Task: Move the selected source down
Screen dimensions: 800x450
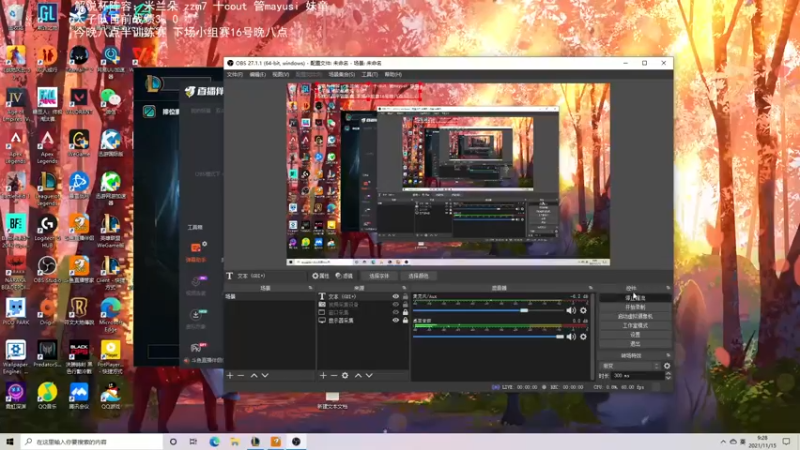Action: (369, 376)
